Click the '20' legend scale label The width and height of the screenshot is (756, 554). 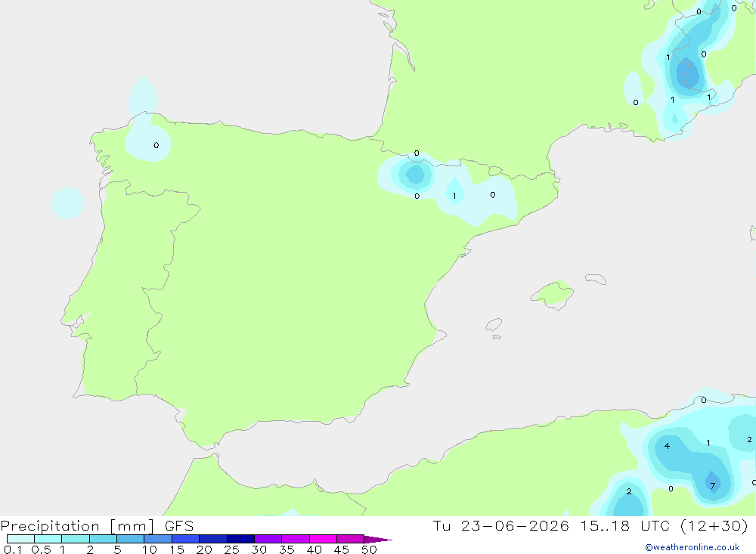click(x=204, y=549)
